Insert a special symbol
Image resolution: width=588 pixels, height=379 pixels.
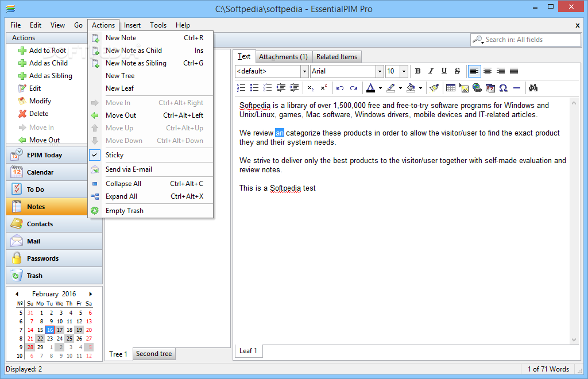coord(503,88)
